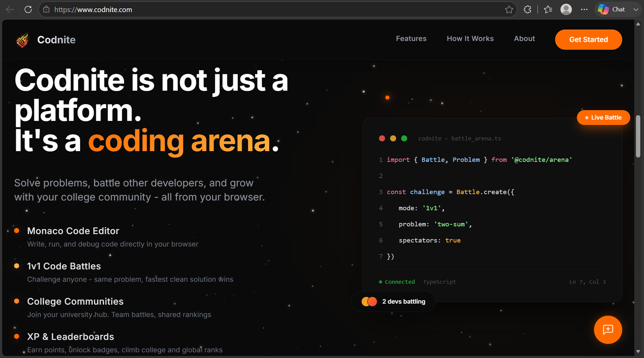Screen dimensions: 644x358
Task: Open browser settings and more menu
Action: click(x=584, y=9)
